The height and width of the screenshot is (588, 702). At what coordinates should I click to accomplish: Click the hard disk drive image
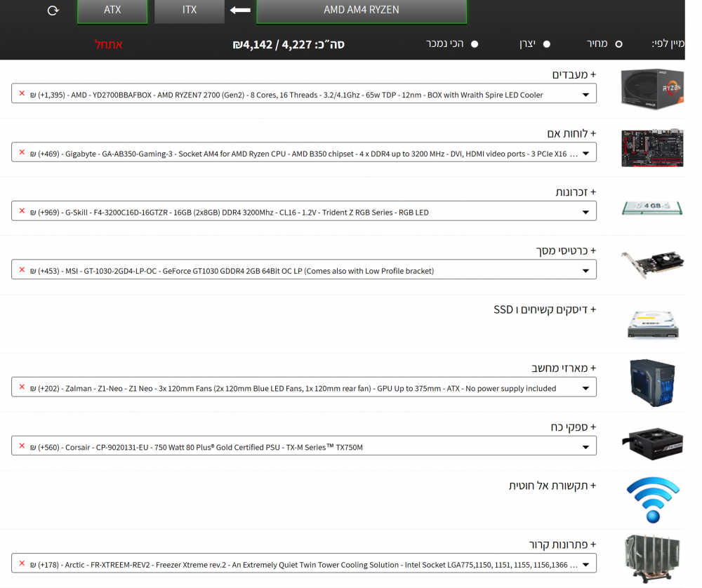tap(653, 324)
